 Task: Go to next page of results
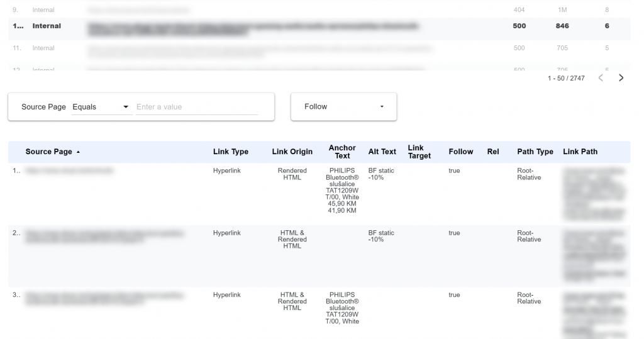click(621, 78)
